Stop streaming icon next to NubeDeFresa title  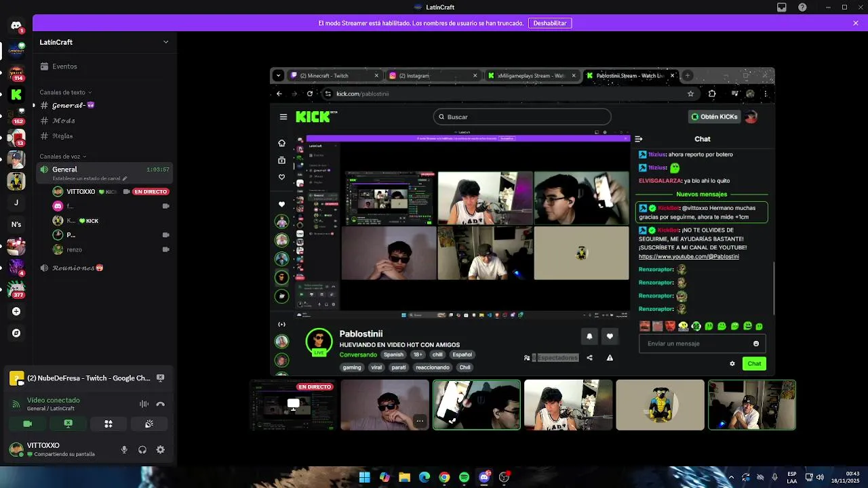pos(160,378)
